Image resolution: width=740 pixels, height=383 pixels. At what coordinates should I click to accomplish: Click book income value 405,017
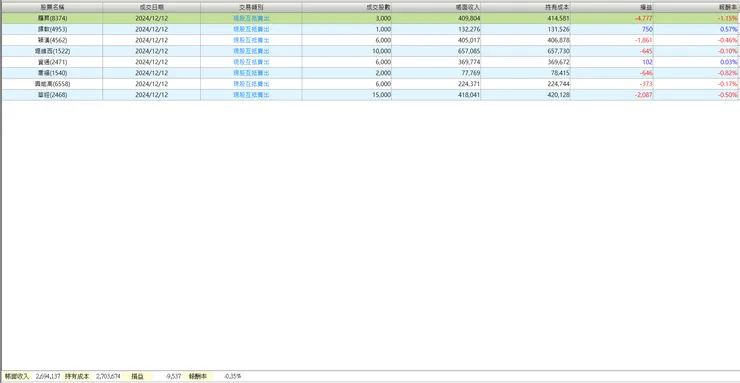pyautogui.click(x=470, y=40)
